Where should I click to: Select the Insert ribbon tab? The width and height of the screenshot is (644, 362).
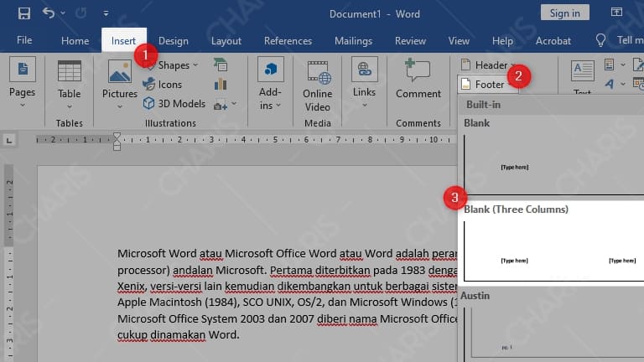[x=123, y=40]
